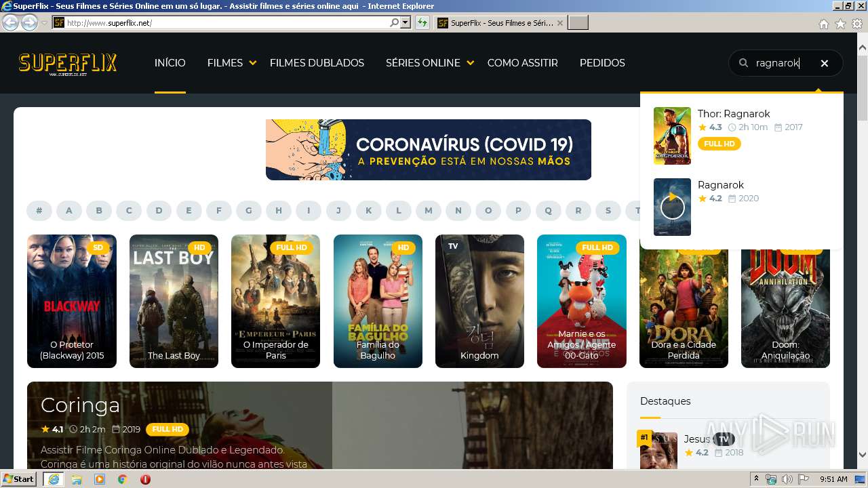Filter by # symbol
The image size is (868, 488).
[39, 211]
